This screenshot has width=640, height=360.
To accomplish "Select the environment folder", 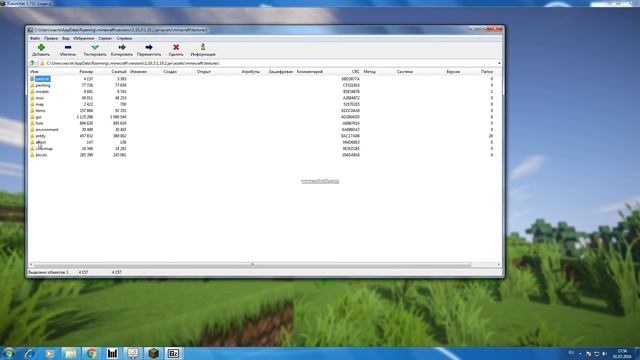I will pos(47,129).
